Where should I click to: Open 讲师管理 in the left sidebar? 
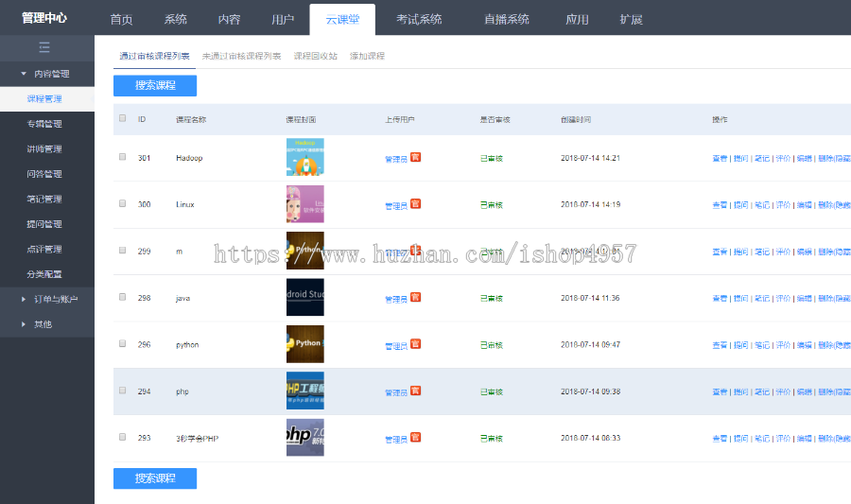pos(44,149)
